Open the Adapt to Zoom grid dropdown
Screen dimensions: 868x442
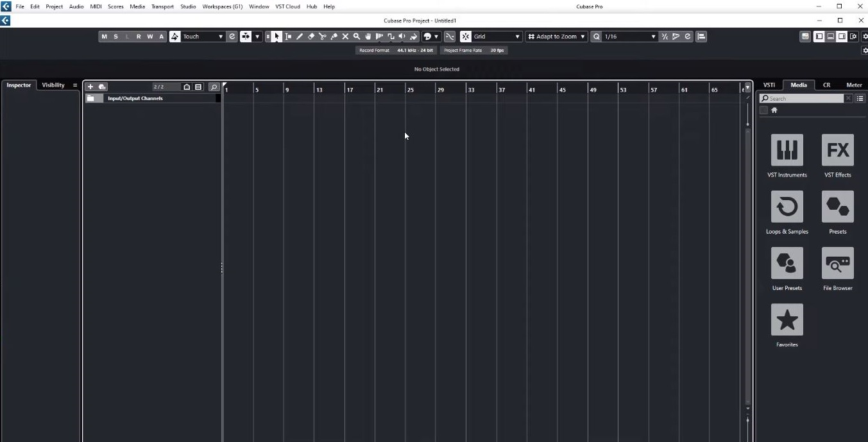(556, 37)
